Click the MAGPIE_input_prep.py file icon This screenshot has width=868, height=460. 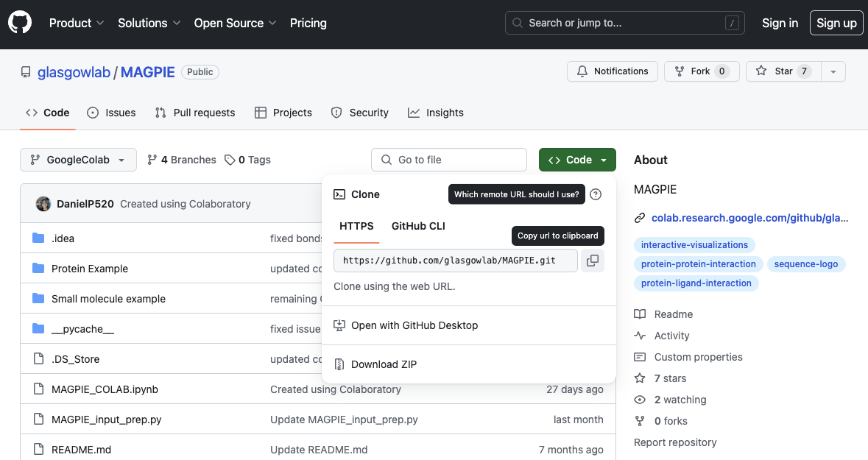39,419
